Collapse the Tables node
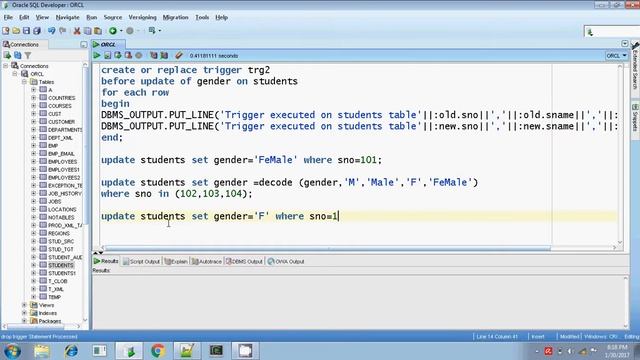Viewport: 640px width, 360px height. 24,82
